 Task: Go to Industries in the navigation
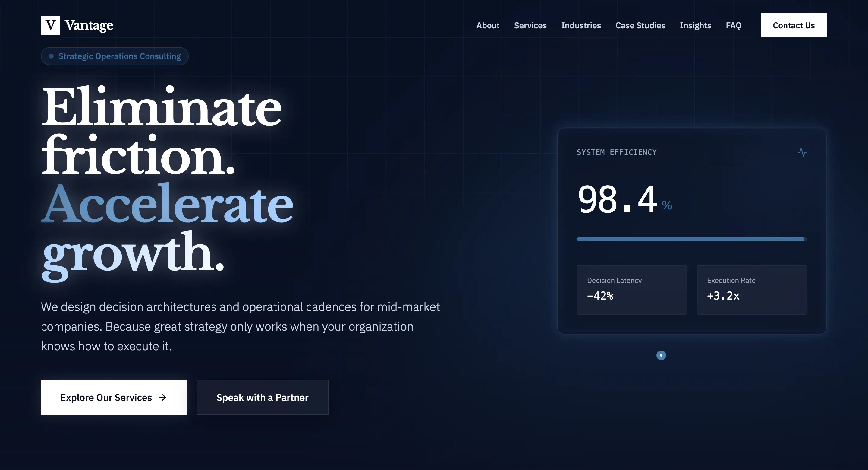[x=581, y=25]
